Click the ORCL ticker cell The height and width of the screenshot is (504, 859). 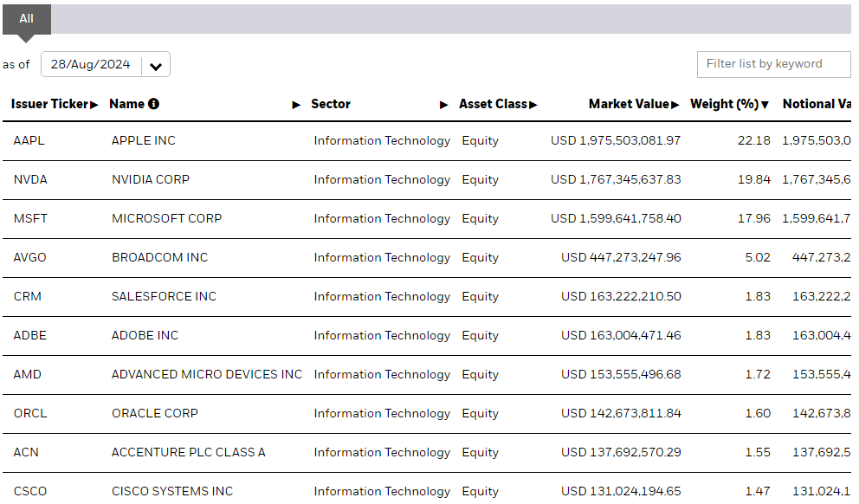(30, 413)
